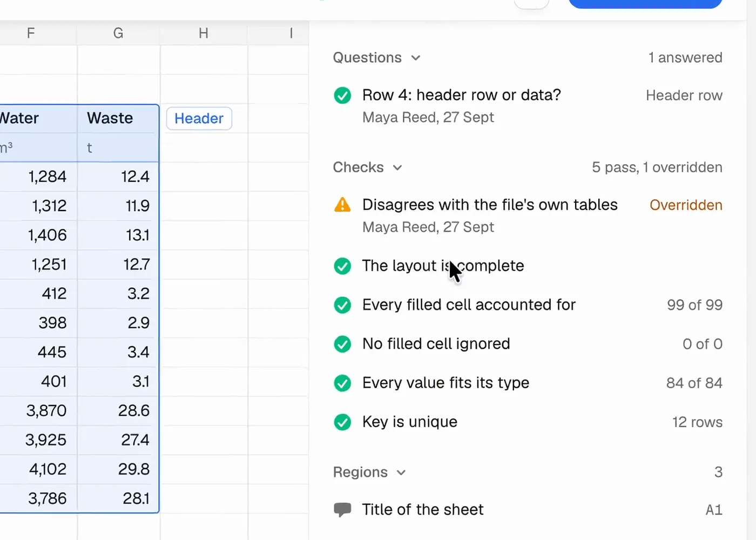Click green check icon beside The layout is complete
This screenshot has width=756, height=540.
point(342,266)
